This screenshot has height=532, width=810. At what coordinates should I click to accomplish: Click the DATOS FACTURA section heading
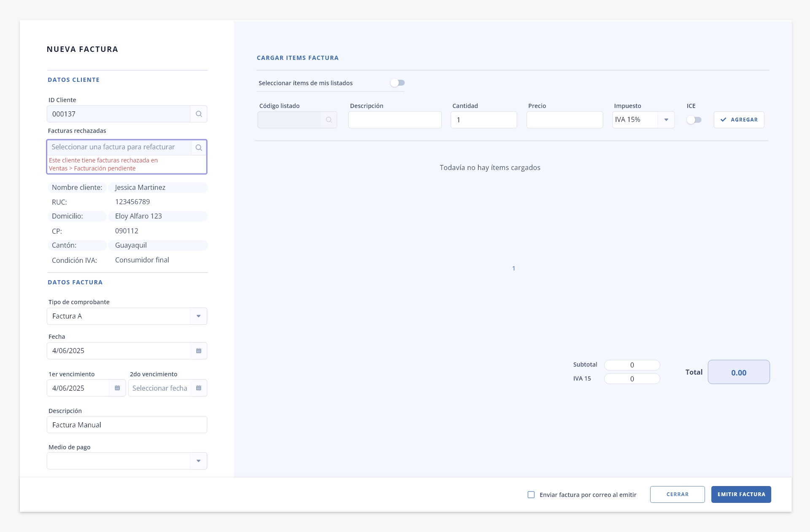coord(75,282)
